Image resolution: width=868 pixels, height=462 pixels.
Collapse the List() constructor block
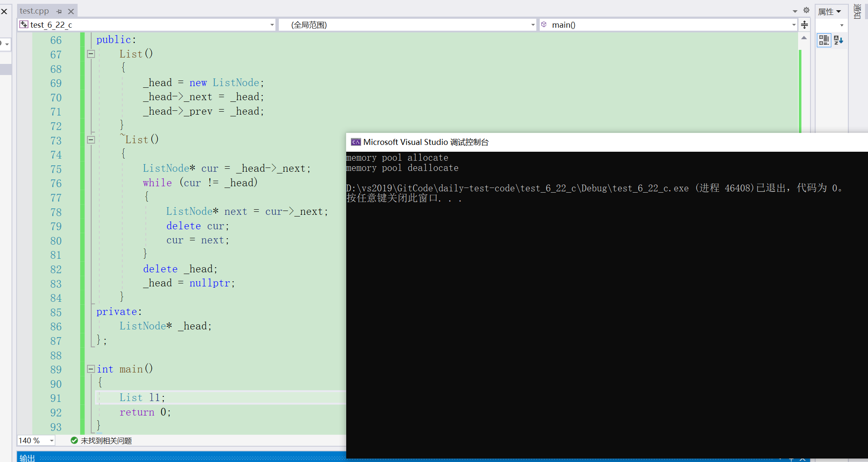91,54
